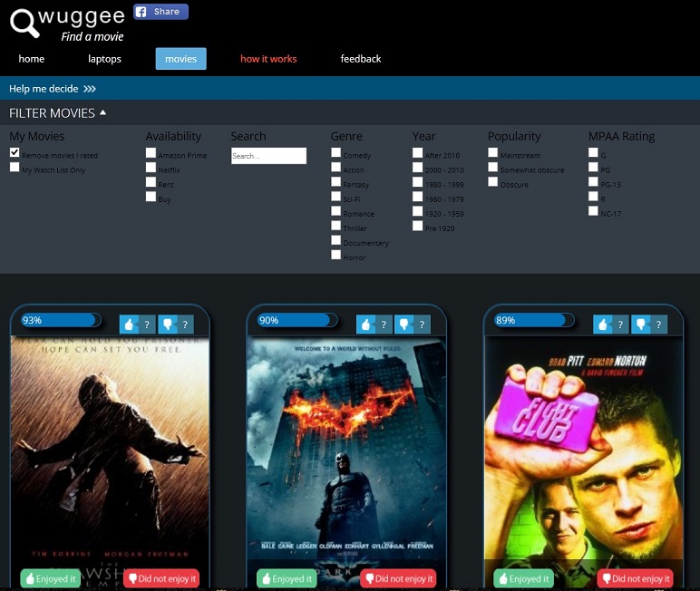Check Somewhat obscure popularity
Viewport: 700px width, 591px height.
tap(493, 167)
